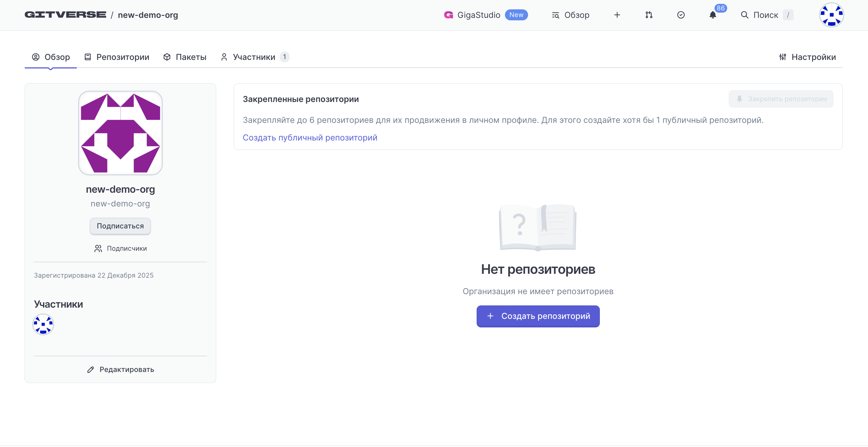Image resolution: width=868 pixels, height=447 pixels.
Task: Open the Подписчики followers link
Action: 120,248
